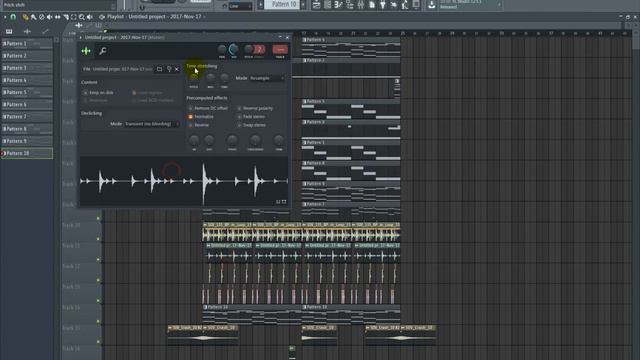Open playlist options menu arrow

tap(5, 17)
